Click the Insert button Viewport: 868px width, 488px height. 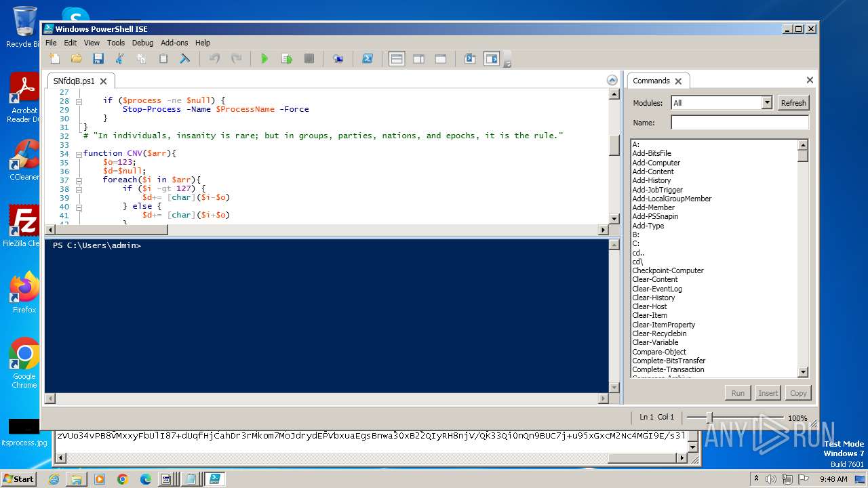coord(768,393)
